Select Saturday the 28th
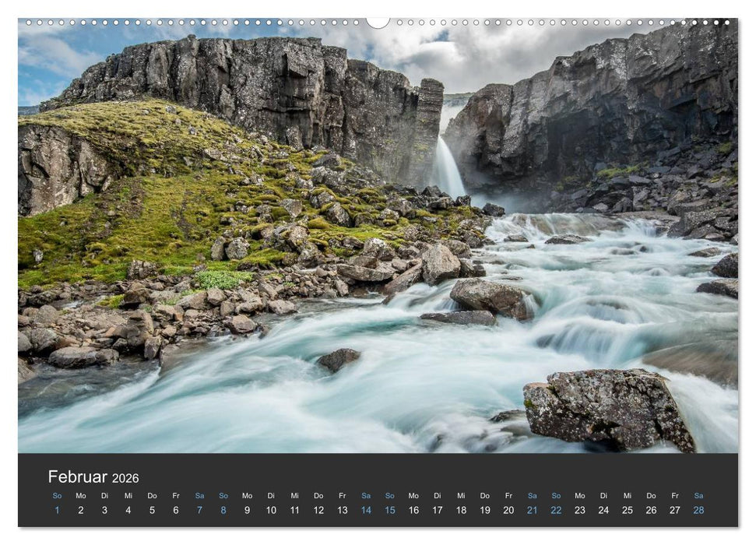 click(699, 509)
